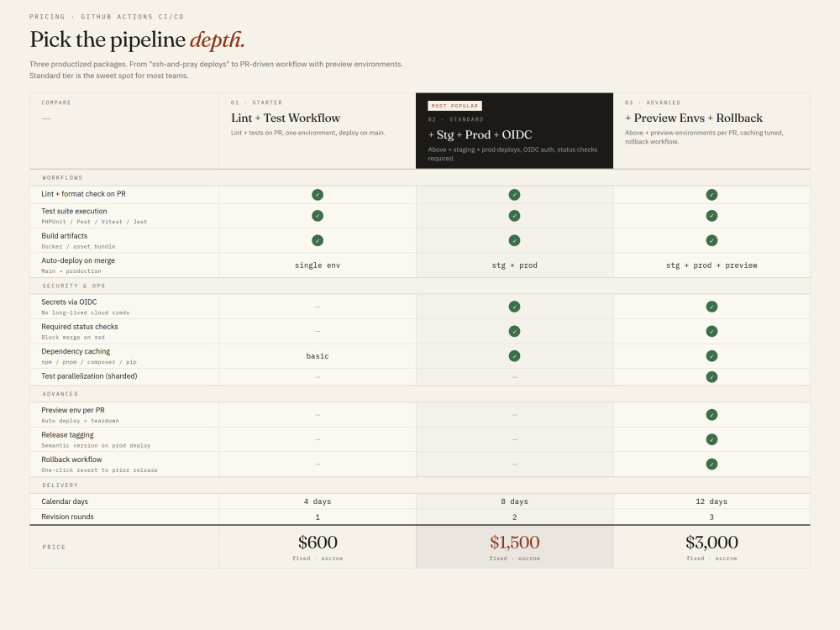Click '8 days' delivery cell
The width and height of the screenshot is (840, 630).
coord(514,501)
